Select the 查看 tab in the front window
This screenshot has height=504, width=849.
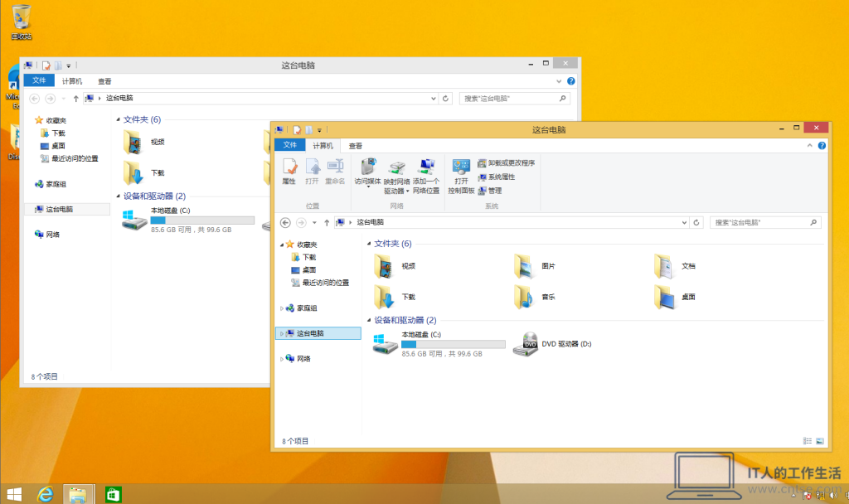tap(355, 146)
